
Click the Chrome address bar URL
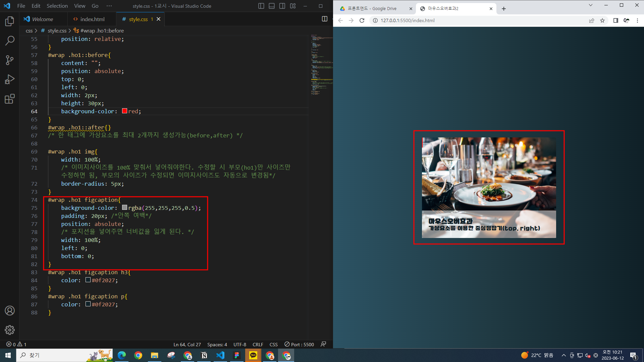point(408,20)
